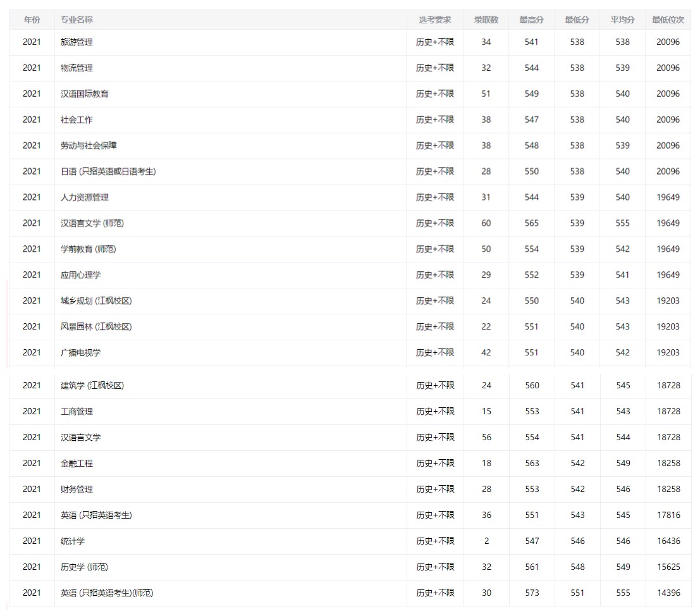
Task: Select the 人力资源管理 row
Action: 84,197
